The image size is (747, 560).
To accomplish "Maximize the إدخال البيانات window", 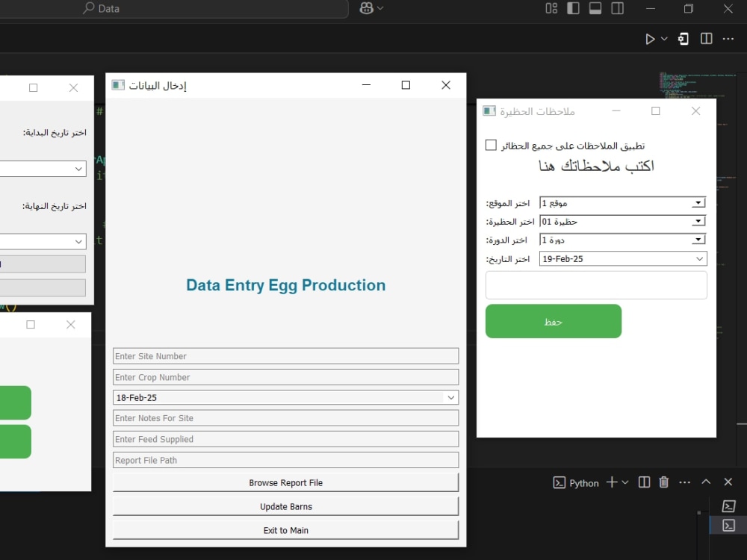I will pyautogui.click(x=406, y=85).
